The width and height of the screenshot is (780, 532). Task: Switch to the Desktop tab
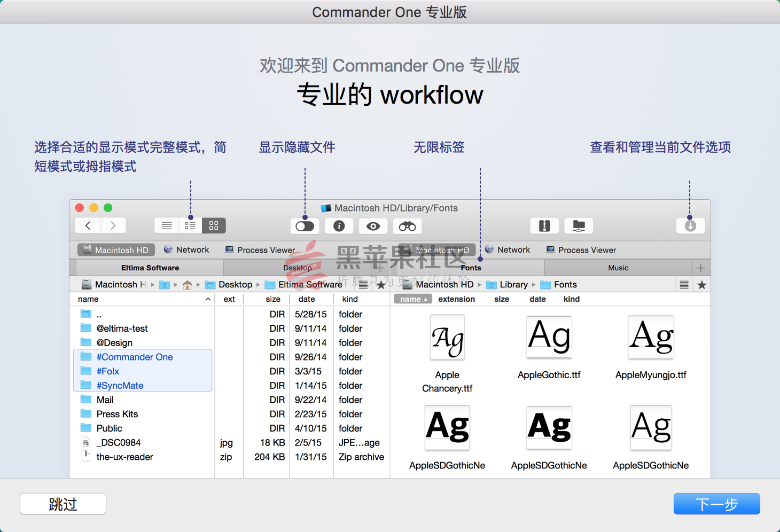(x=298, y=268)
